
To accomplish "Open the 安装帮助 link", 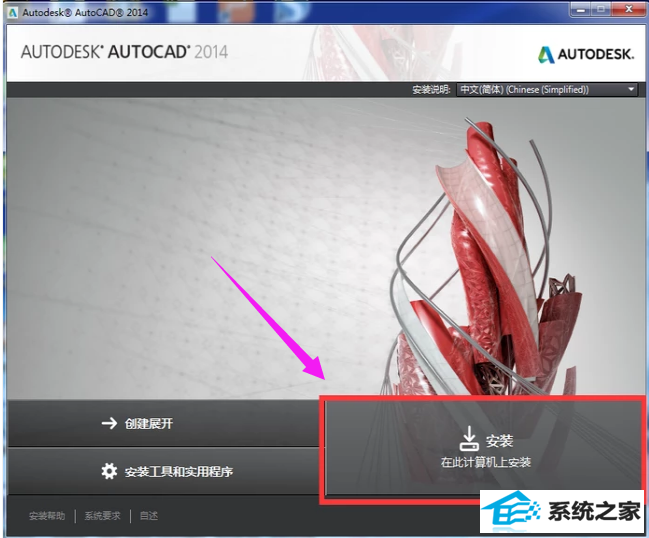I will point(47,516).
